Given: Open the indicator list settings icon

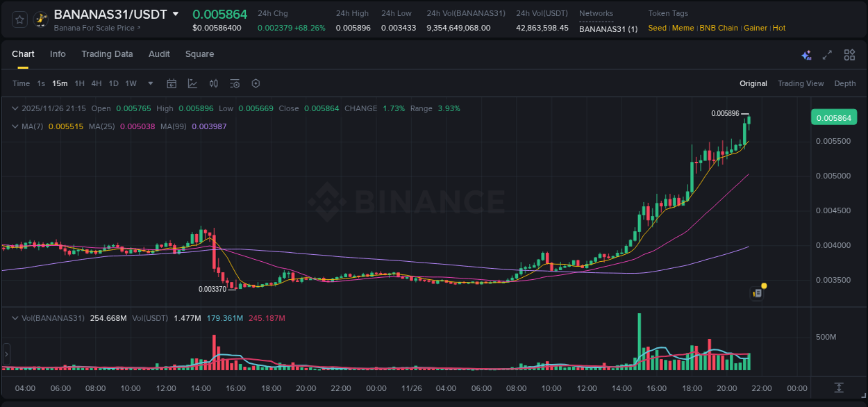Looking at the screenshot, I should coord(235,83).
